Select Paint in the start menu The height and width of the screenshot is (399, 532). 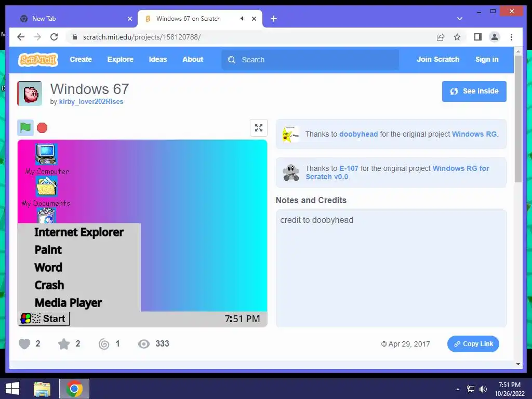click(48, 250)
